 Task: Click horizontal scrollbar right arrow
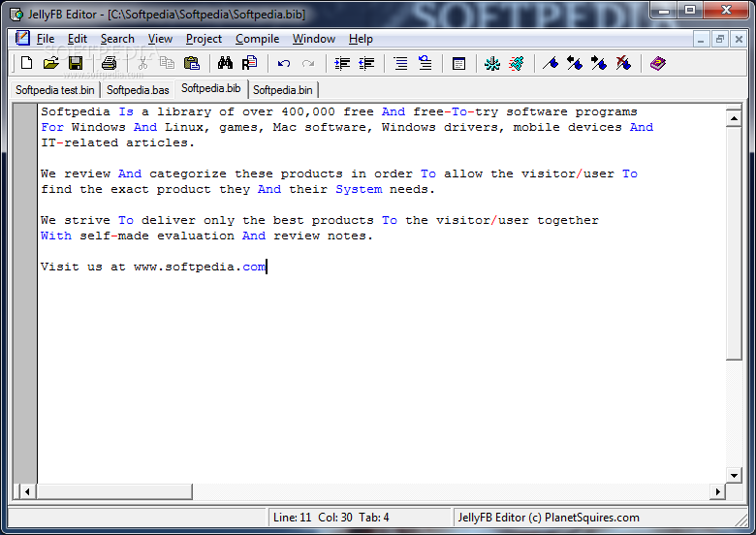point(717,491)
